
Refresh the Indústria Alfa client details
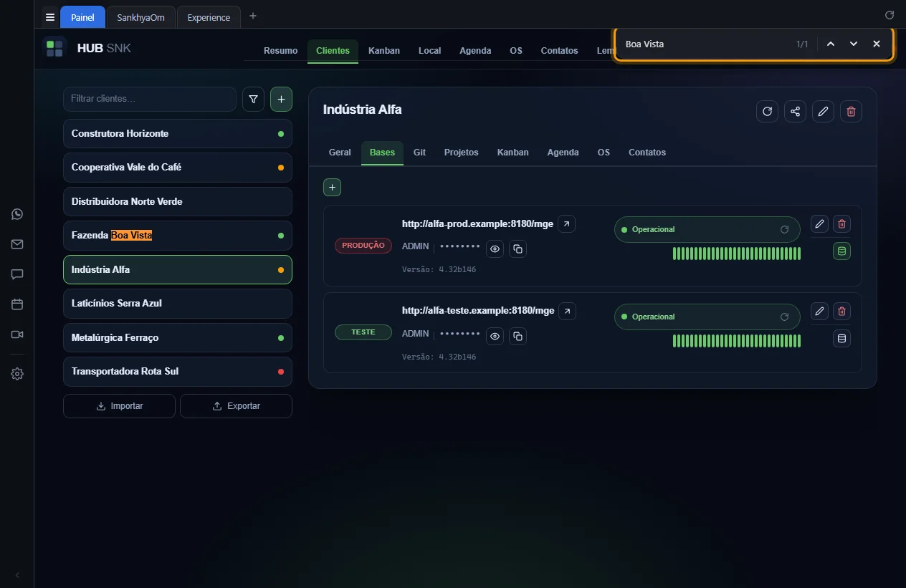point(767,111)
